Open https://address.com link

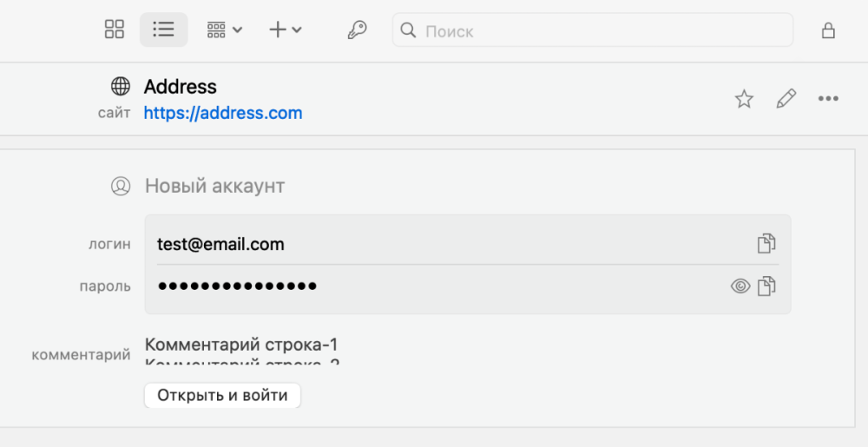coord(223,113)
